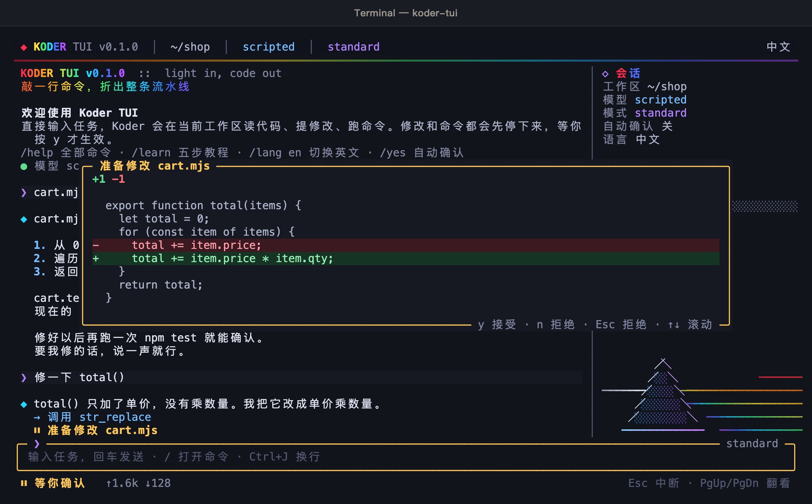Screen dimensions: 812x504
Task: Click the token counter ↑1.6k ↓128
Action: coord(138,483)
